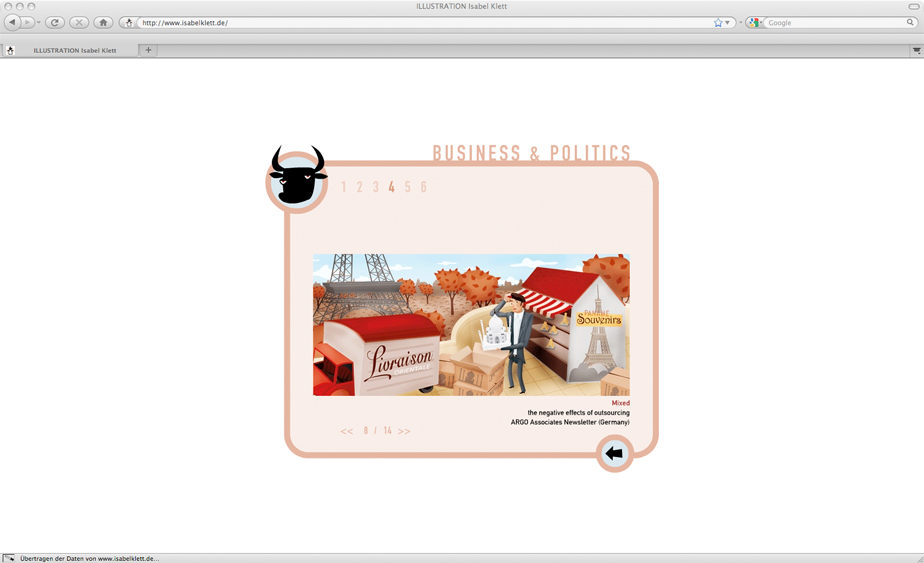
Task: Reload the page with the refresh icon
Action: (55, 22)
